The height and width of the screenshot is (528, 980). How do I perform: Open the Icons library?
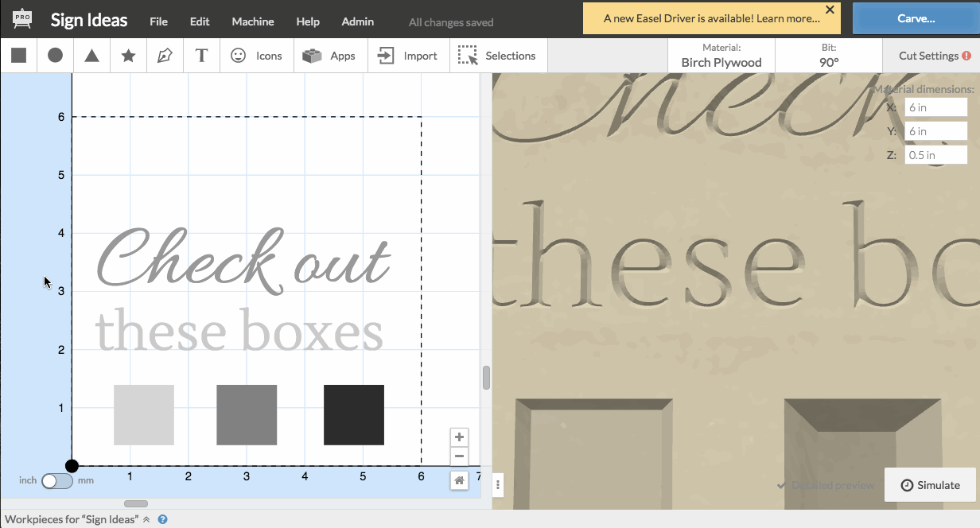pyautogui.click(x=256, y=56)
